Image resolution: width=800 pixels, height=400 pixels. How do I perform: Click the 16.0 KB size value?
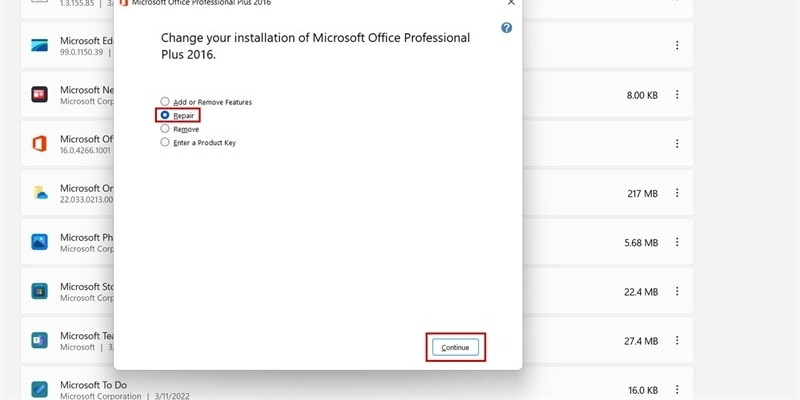click(x=643, y=390)
